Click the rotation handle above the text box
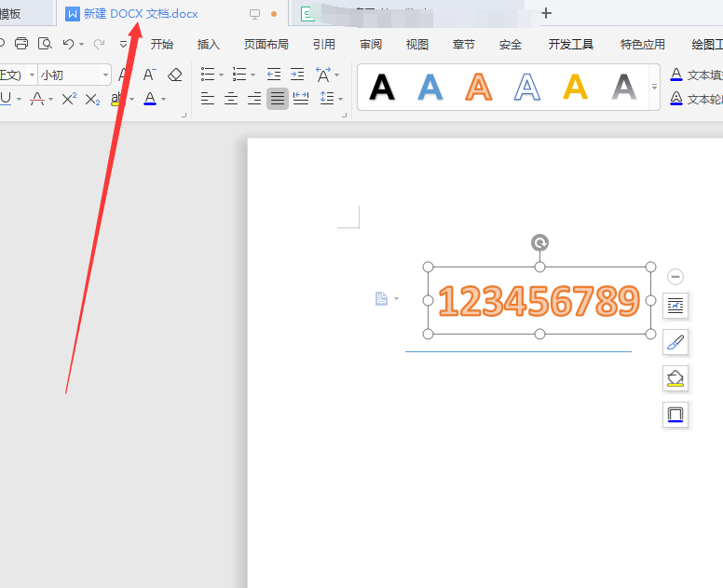 point(539,243)
